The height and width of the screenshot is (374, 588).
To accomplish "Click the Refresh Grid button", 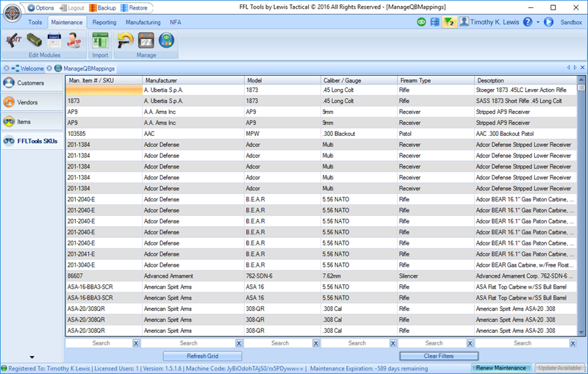I will tap(203, 356).
